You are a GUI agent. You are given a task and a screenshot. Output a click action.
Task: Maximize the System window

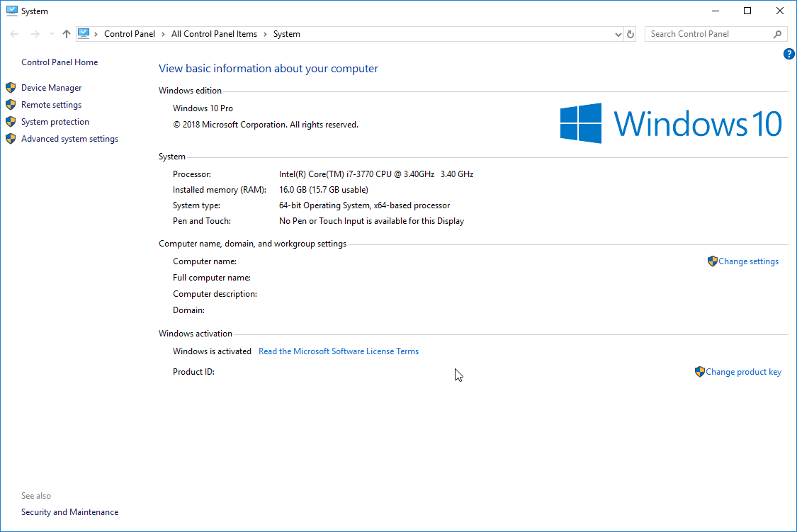point(747,11)
